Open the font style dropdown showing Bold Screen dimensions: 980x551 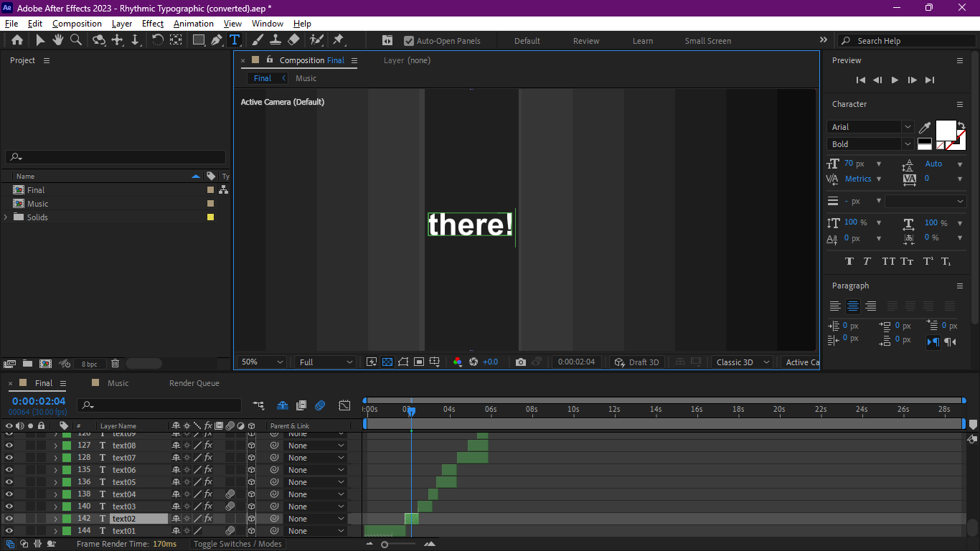(870, 144)
